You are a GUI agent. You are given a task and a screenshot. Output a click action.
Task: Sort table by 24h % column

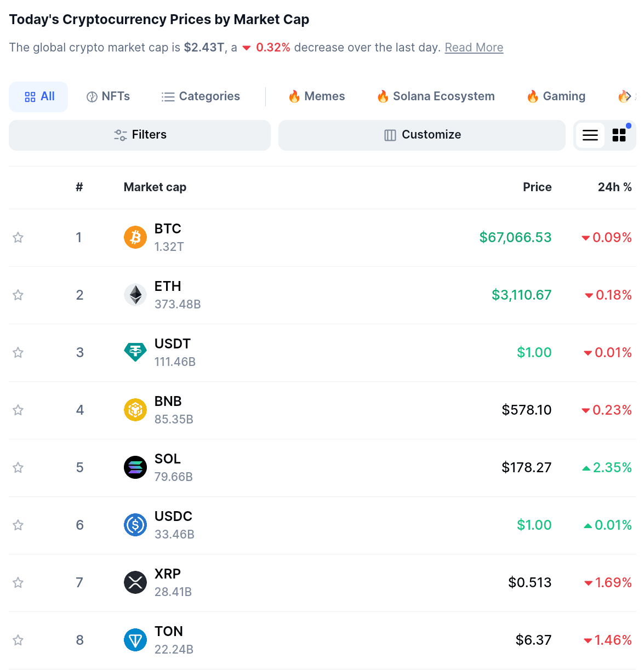coord(614,187)
